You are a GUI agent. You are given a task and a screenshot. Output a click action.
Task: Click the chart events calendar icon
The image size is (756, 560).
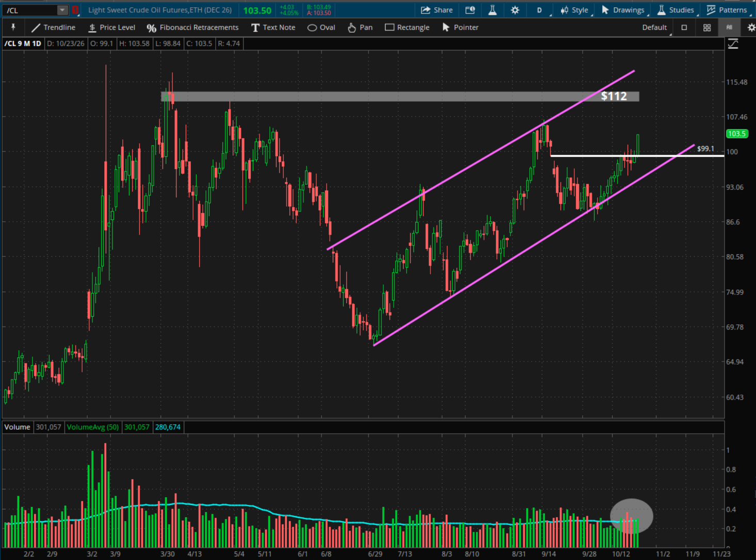[470, 10]
